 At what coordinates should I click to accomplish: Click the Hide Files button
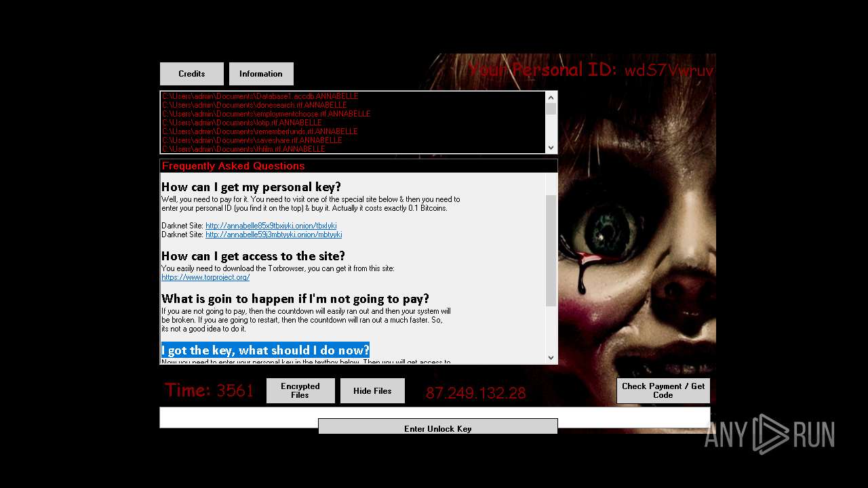pos(372,391)
